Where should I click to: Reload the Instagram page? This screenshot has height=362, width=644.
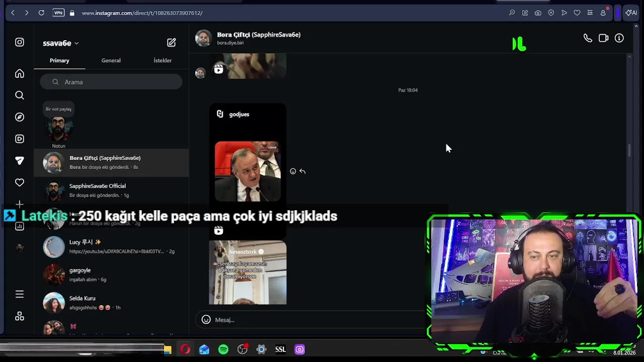[41, 13]
